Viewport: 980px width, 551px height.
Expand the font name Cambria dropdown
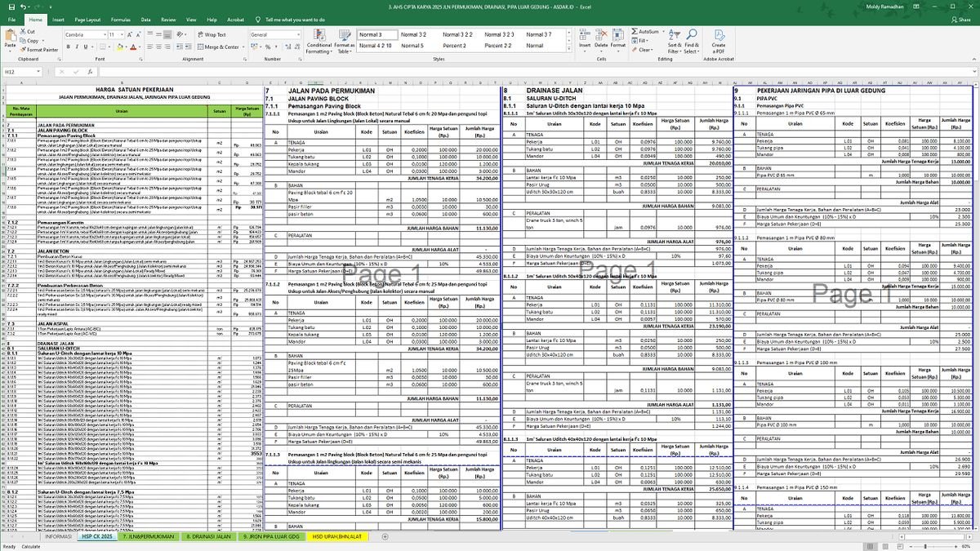coord(104,35)
